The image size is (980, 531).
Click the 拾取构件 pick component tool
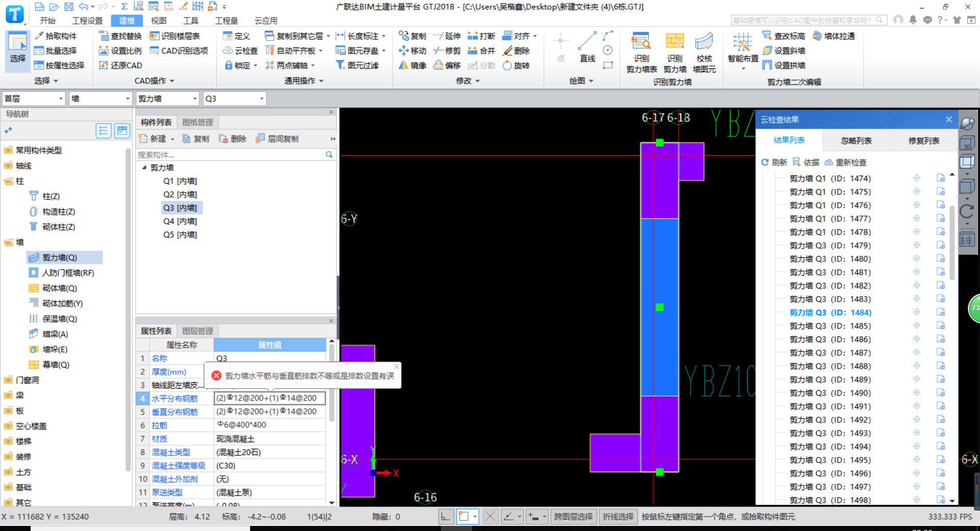(56, 36)
